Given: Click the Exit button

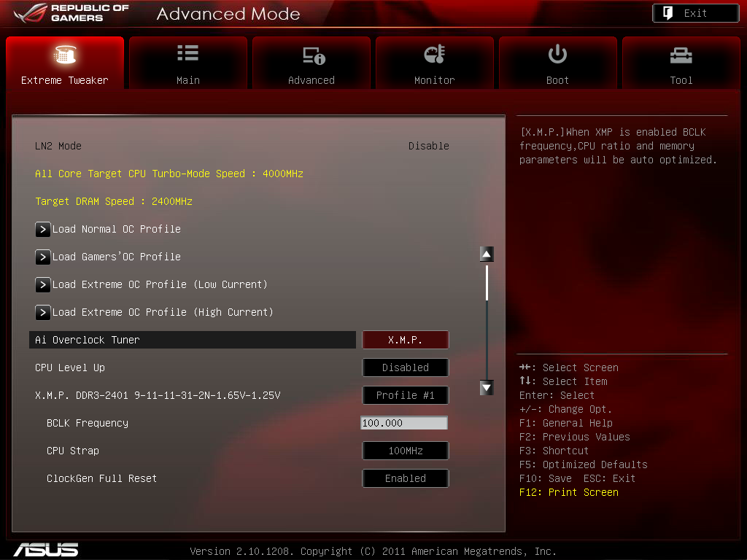Looking at the screenshot, I should pos(695,13).
